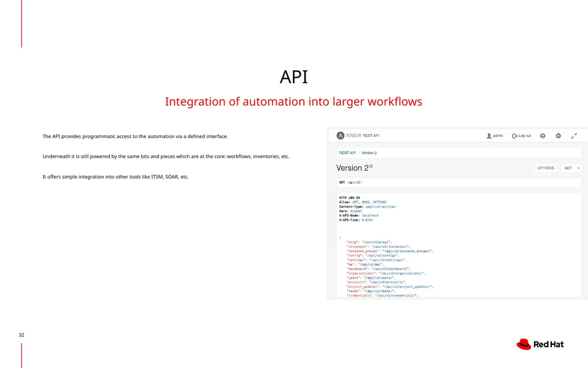Image resolution: width=588 pixels, height=368 pixels.
Task: Open the admin user profile
Action: [494, 136]
